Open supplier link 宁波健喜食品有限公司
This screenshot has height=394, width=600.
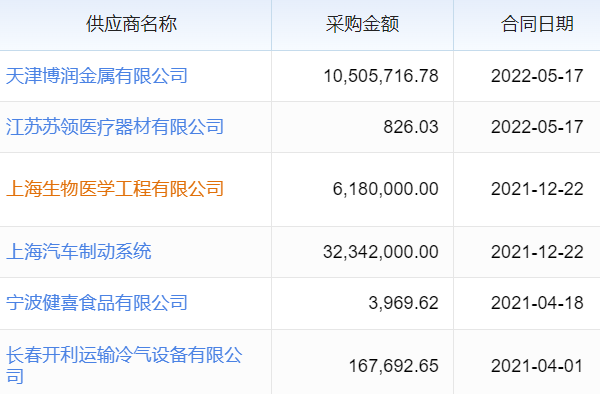click(x=96, y=303)
